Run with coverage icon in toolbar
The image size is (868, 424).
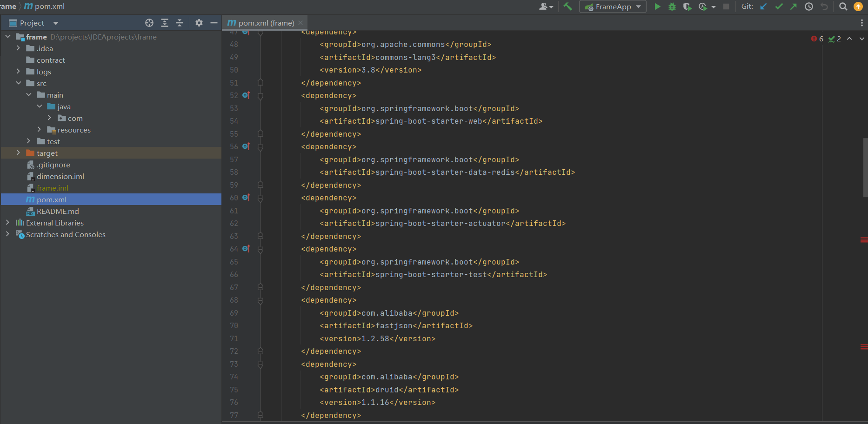tap(687, 7)
